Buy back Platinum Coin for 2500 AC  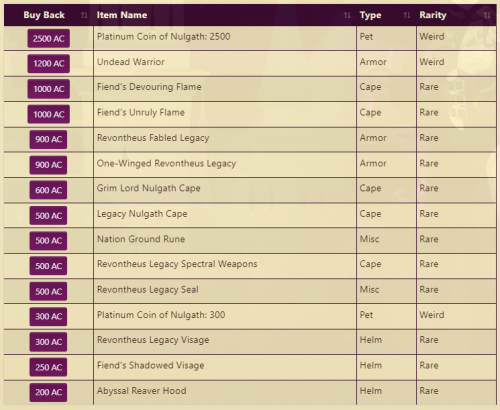pos(49,38)
